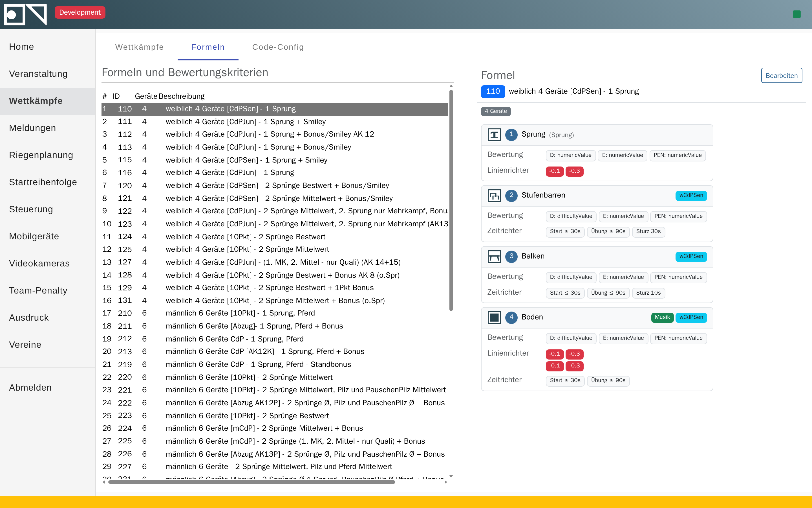Screen dimensions: 812x508
Task: Click the horizontal scrollbar below formula list
Action: pos(252,482)
